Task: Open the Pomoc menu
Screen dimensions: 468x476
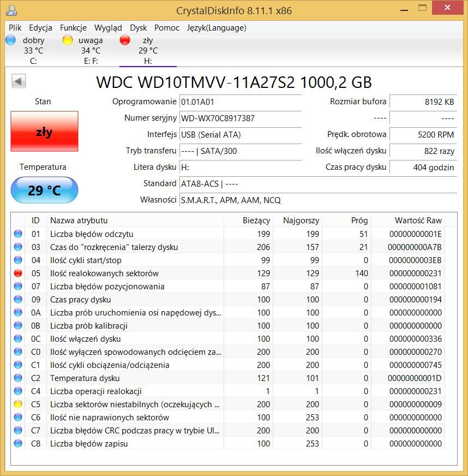Action: click(x=167, y=28)
